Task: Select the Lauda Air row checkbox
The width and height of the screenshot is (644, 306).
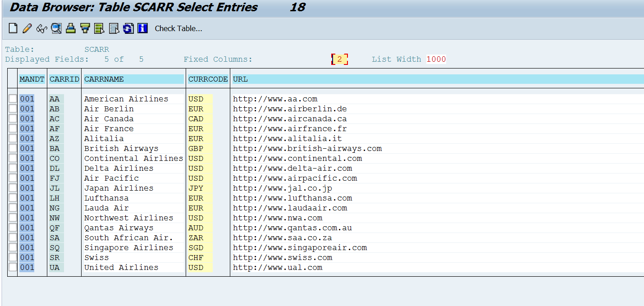Action: [x=13, y=208]
